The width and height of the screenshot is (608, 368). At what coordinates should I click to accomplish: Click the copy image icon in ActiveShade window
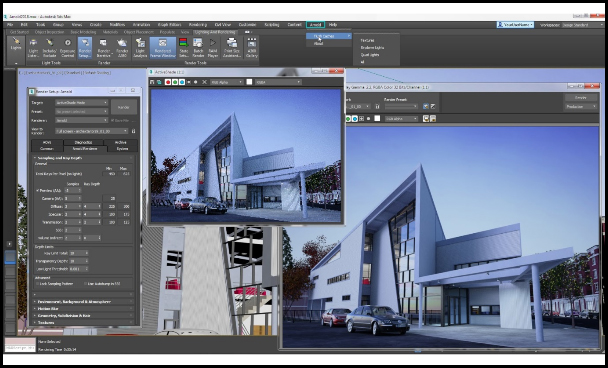click(159, 82)
